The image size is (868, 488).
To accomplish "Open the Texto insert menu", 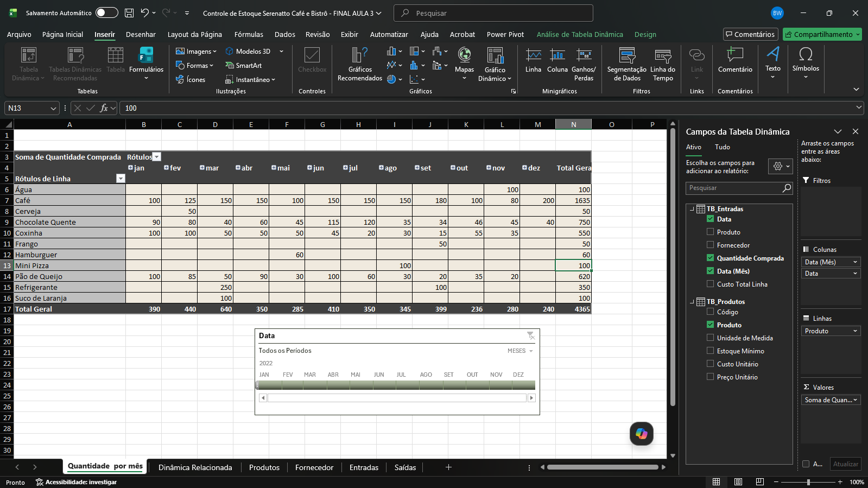I will [x=773, y=63].
